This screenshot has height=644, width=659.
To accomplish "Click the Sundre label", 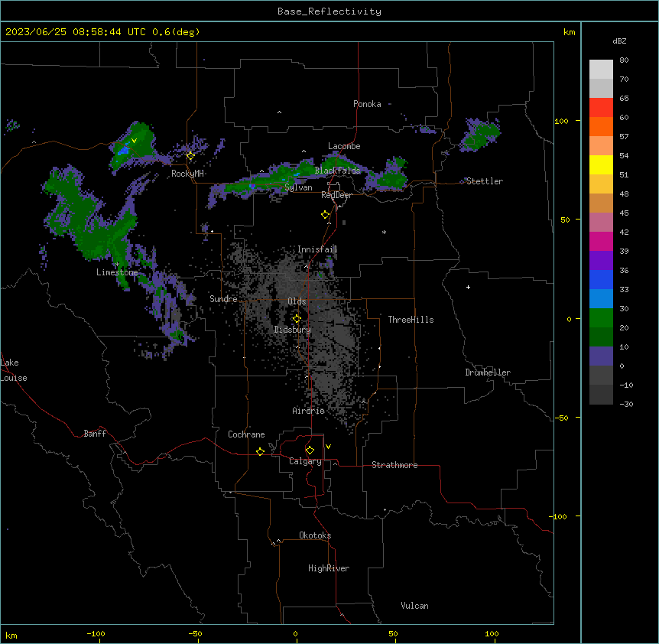I will [223, 299].
